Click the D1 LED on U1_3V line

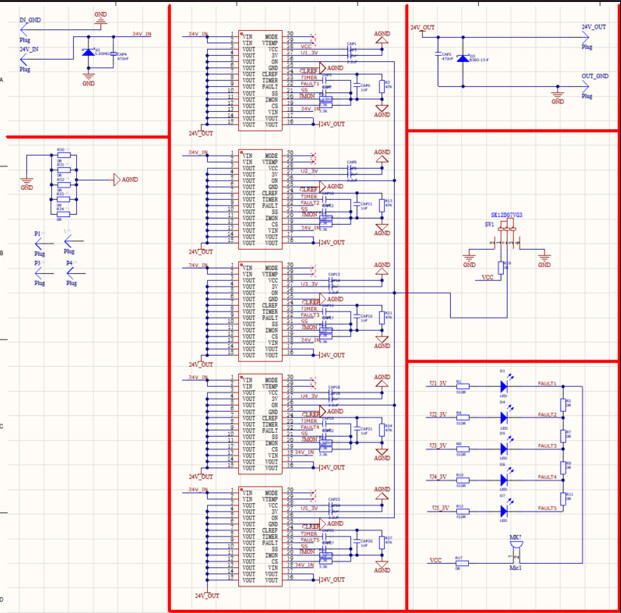[504, 385]
